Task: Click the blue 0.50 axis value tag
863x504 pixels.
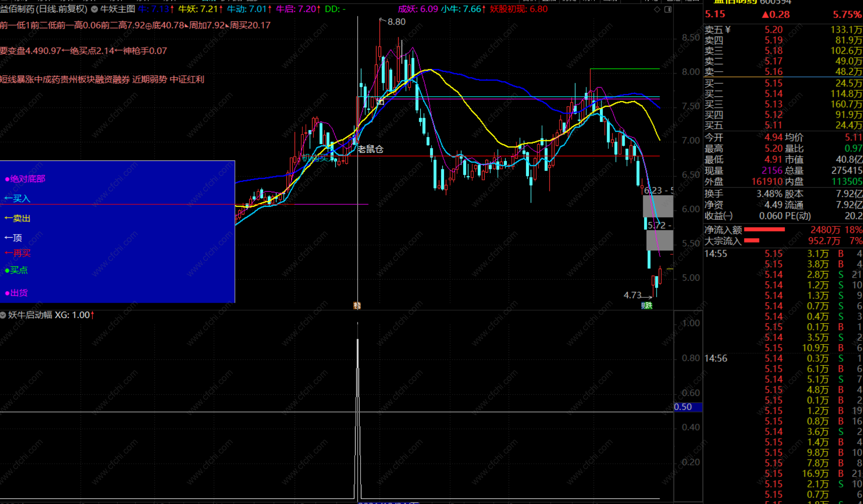Action: (x=688, y=407)
